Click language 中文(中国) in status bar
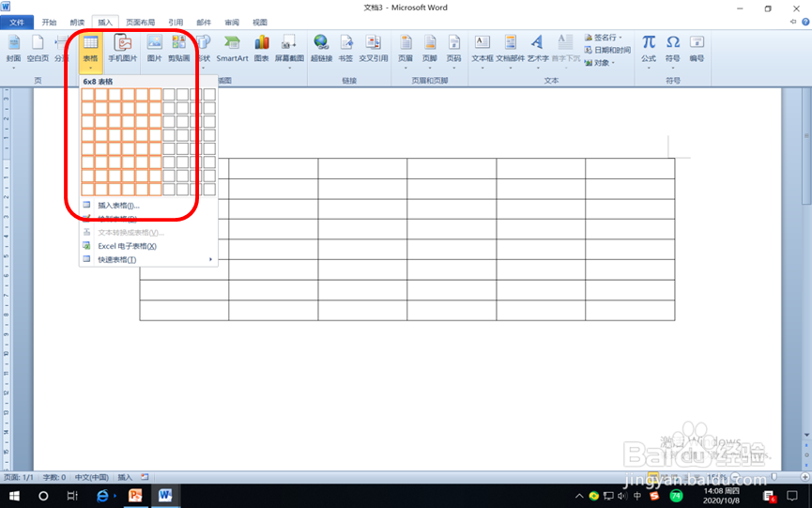812x508 pixels. pyautogui.click(x=92, y=477)
